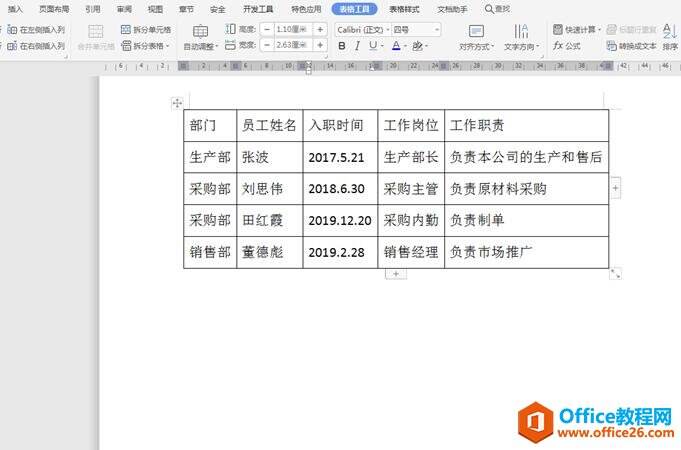
Task: Click the add-row plus below the table
Action: (396, 274)
